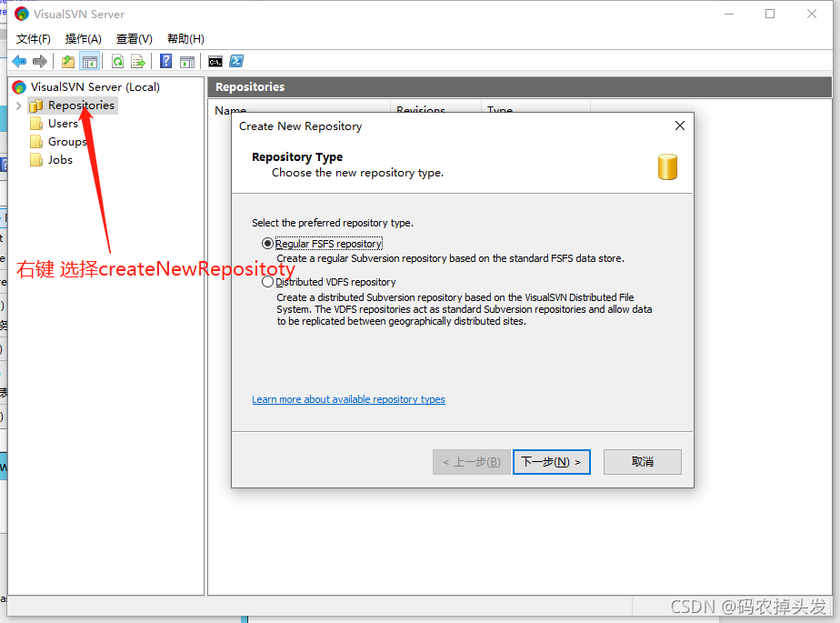Close the Create New Repository dialog
This screenshot has height=623, width=840.
pyautogui.click(x=680, y=126)
